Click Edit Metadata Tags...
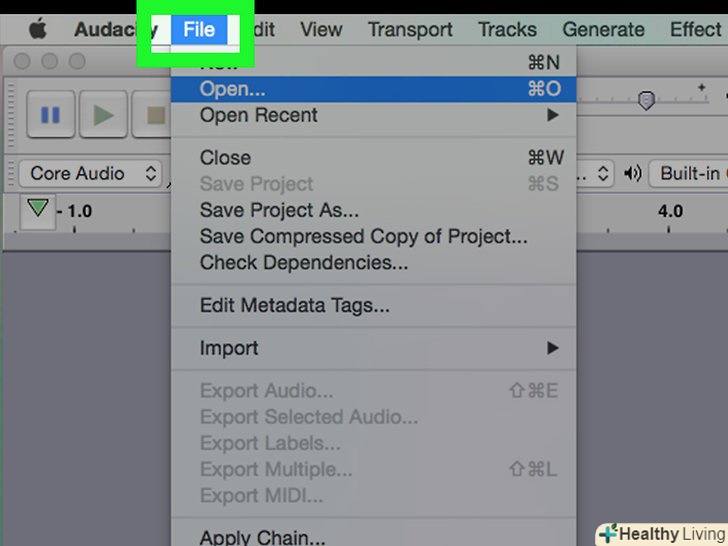This screenshot has height=546, width=728. point(295,306)
